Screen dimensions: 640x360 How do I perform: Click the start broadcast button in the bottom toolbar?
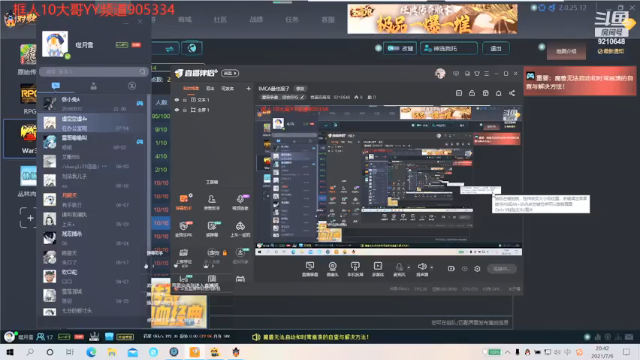[502, 269]
